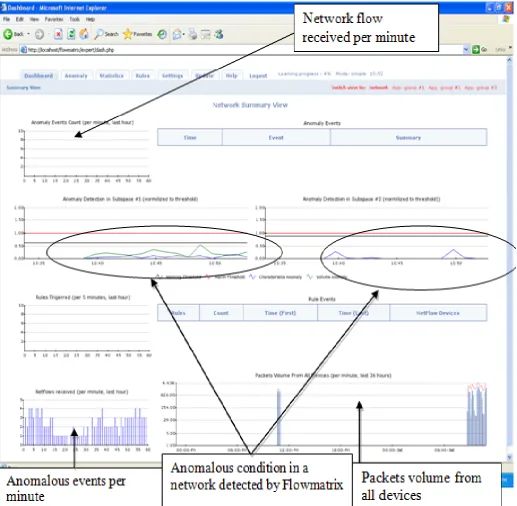The width and height of the screenshot is (517, 506).
Task: Click the Links toolbar label
Action: [500, 49]
